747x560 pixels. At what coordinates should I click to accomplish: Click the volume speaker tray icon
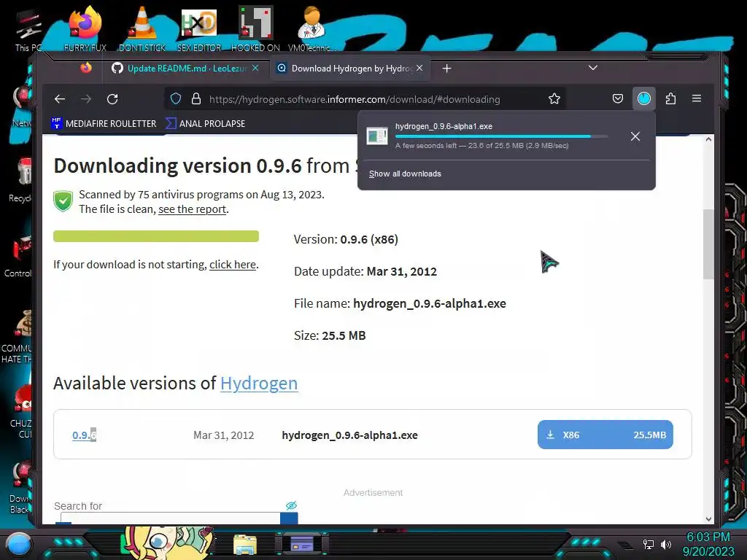click(x=665, y=544)
